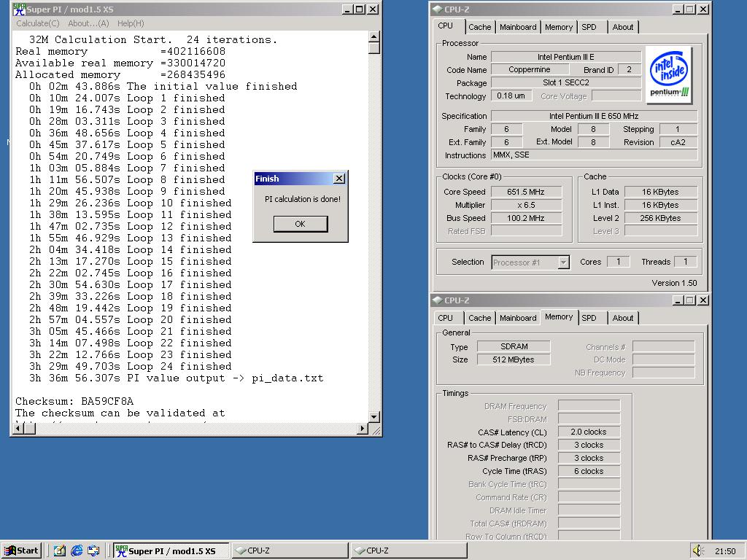Open the Start menu
Viewport: 747px width, 560px height.
[21, 551]
